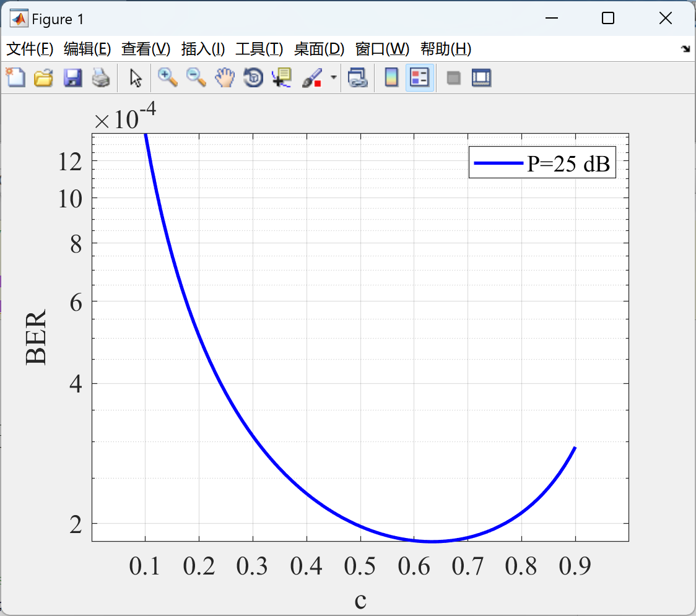Screen dimensions: 696x616
Task: Click the Show Plot Tools and Dock icon
Action: click(481, 78)
